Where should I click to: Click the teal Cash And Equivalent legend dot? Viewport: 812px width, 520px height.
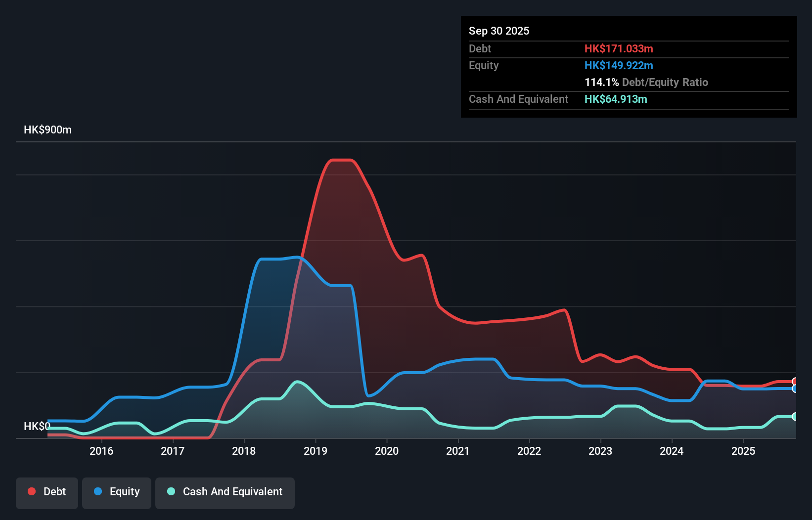(x=170, y=491)
